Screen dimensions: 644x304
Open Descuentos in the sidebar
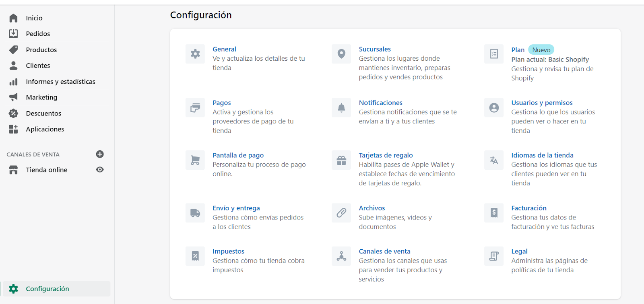(x=43, y=113)
